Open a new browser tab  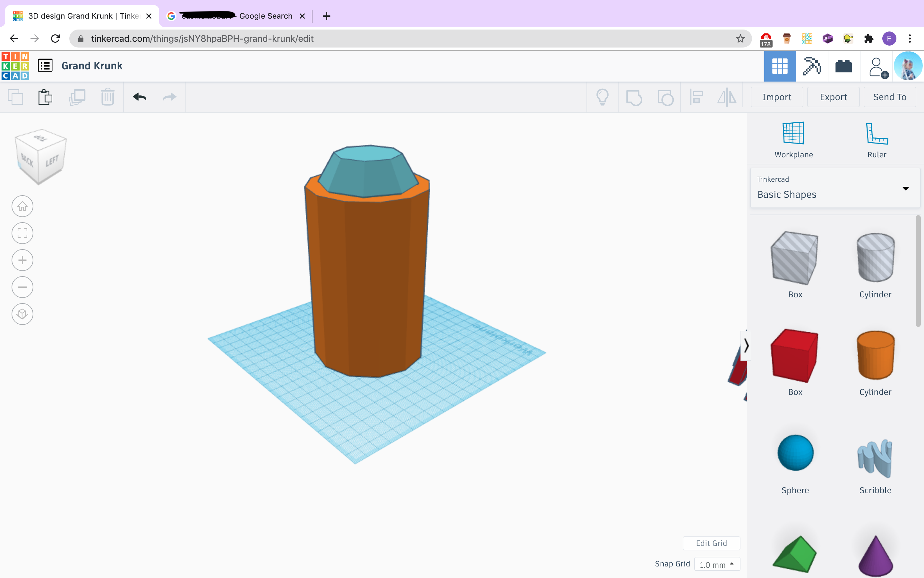click(x=326, y=16)
